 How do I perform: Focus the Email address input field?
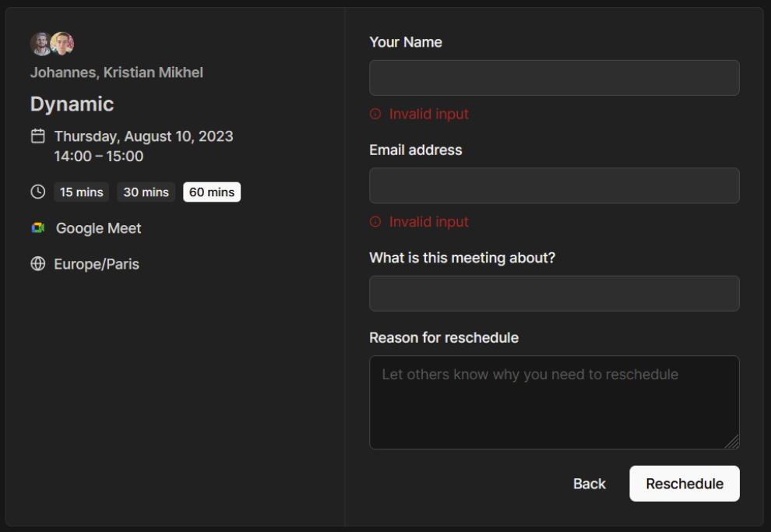[x=554, y=185]
